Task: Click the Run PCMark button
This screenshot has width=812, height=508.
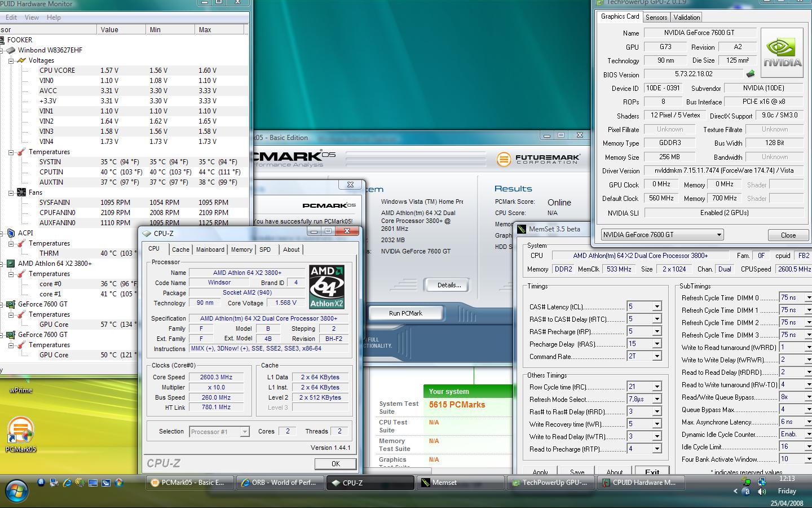Action: (x=405, y=313)
